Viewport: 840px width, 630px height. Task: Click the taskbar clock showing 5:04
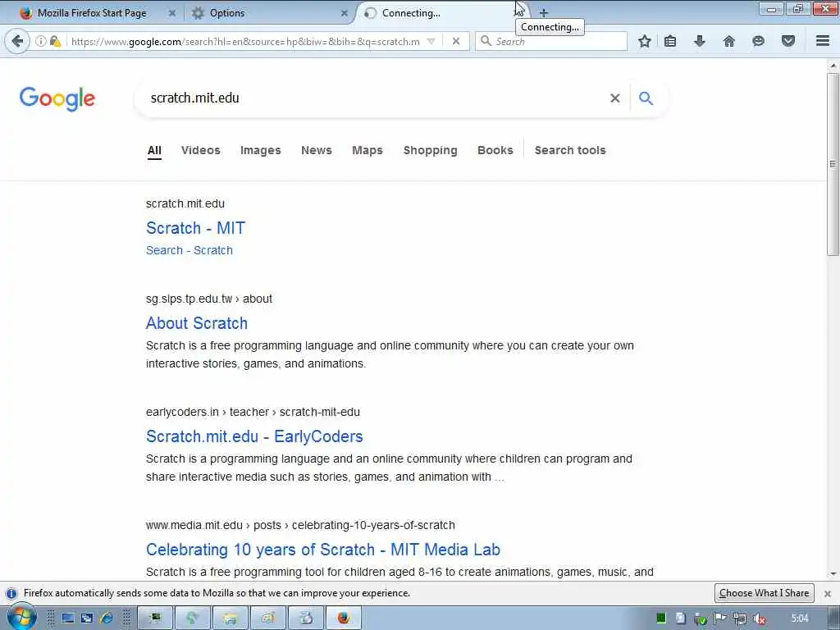coord(800,619)
